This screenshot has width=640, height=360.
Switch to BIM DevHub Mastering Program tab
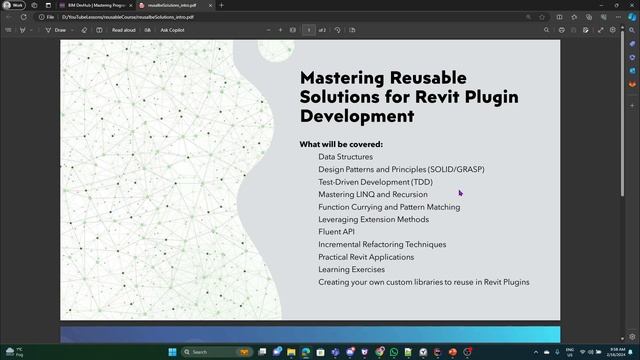coord(96,5)
